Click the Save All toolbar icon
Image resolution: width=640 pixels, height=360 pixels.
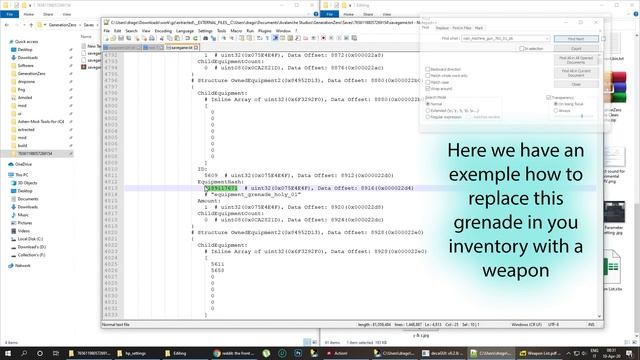pyautogui.click(x=128, y=38)
